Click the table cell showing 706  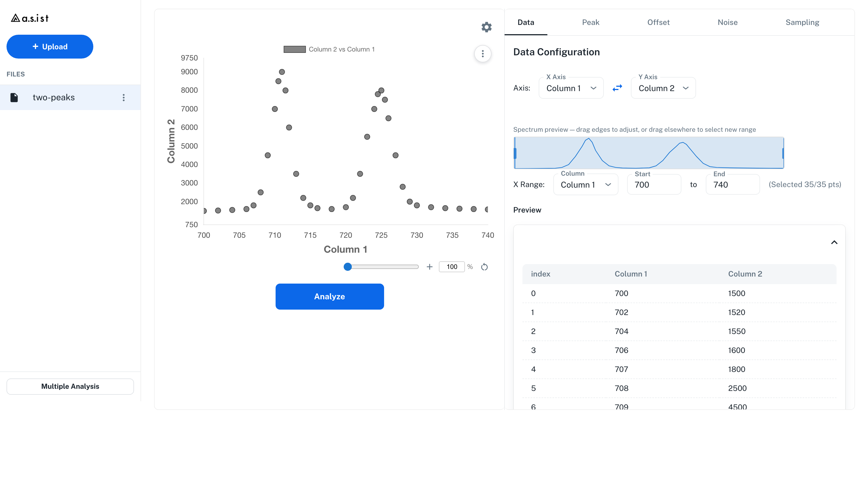pos(621,350)
